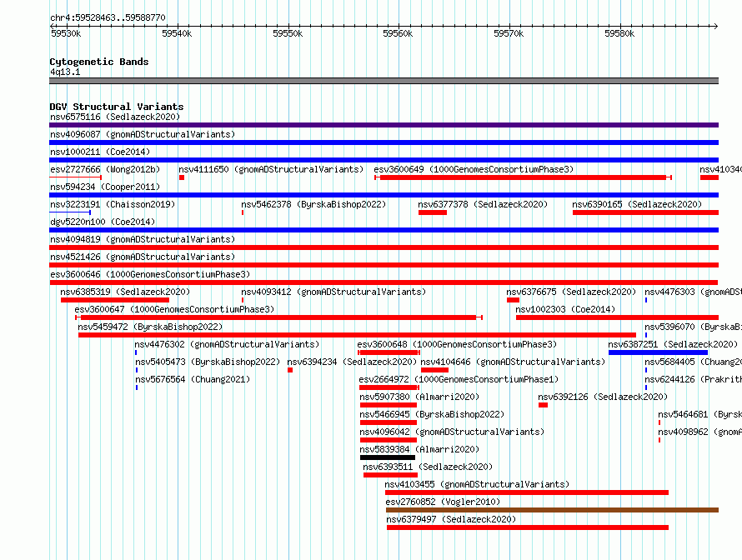Open esv3600646 (1000GenomesConsortiumPhase3) label
This screenshot has width=742, height=560.
(150, 274)
